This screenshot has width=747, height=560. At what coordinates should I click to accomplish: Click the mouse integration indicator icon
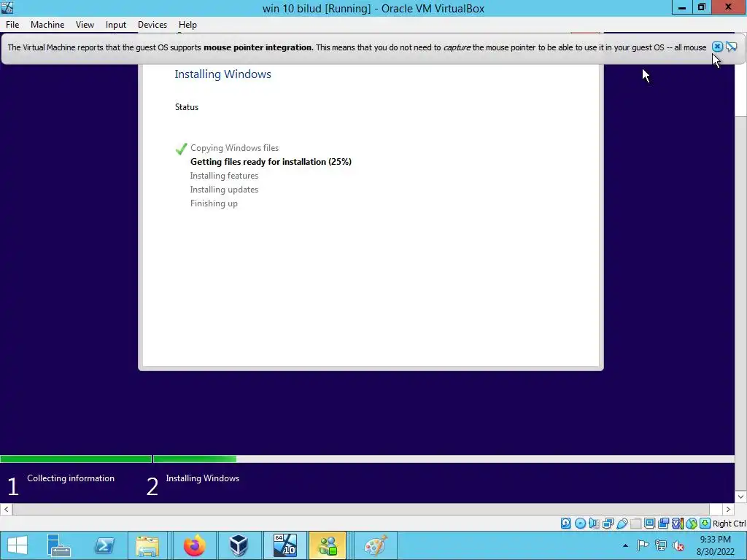692,524
